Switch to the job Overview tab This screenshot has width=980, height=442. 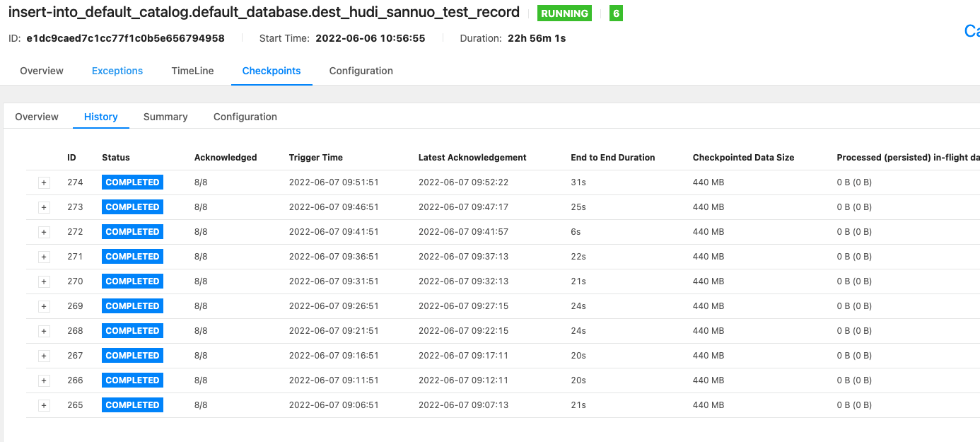click(x=41, y=71)
